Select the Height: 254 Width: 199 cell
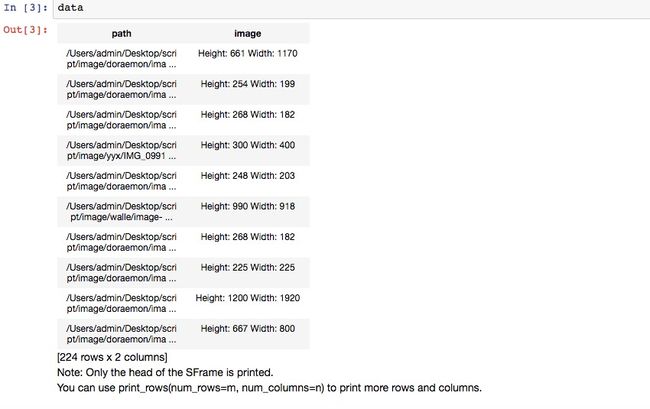The width and height of the screenshot is (650, 409). coord(247,84)
